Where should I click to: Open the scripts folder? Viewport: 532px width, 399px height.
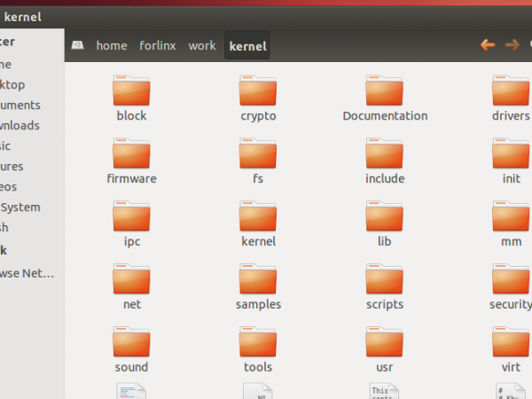pos(385,280)
